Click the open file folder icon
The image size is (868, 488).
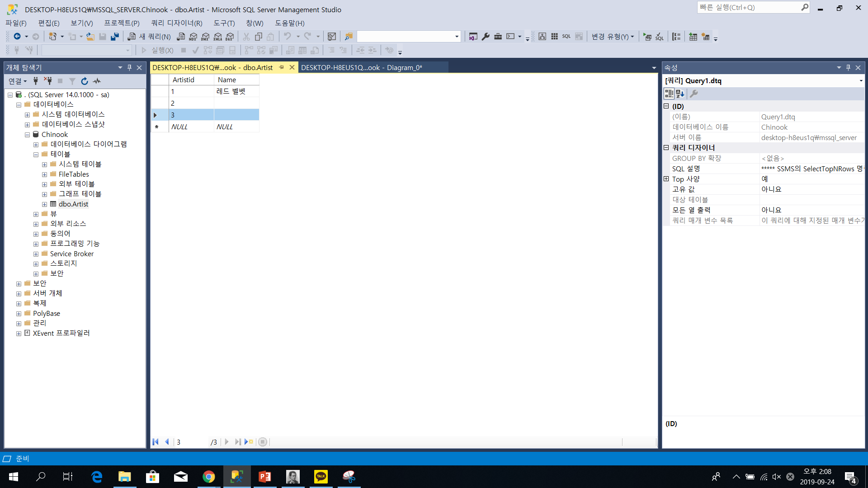pos(90,37)
